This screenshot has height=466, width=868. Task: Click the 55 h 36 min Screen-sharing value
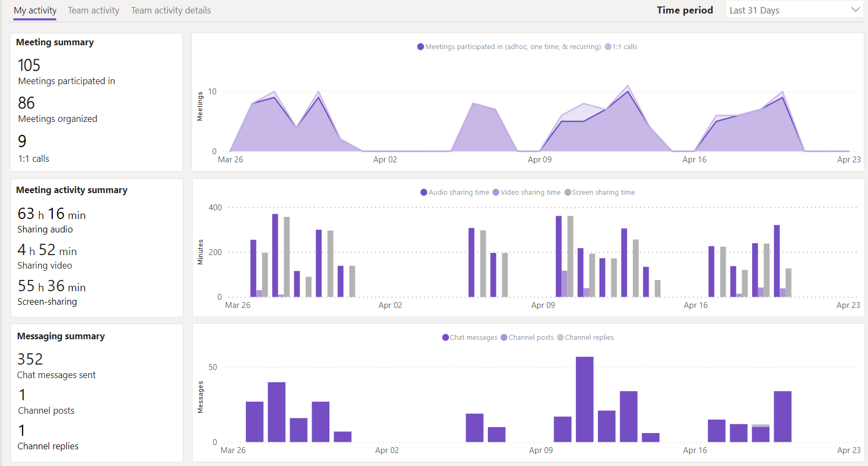[x=52, y=286]
